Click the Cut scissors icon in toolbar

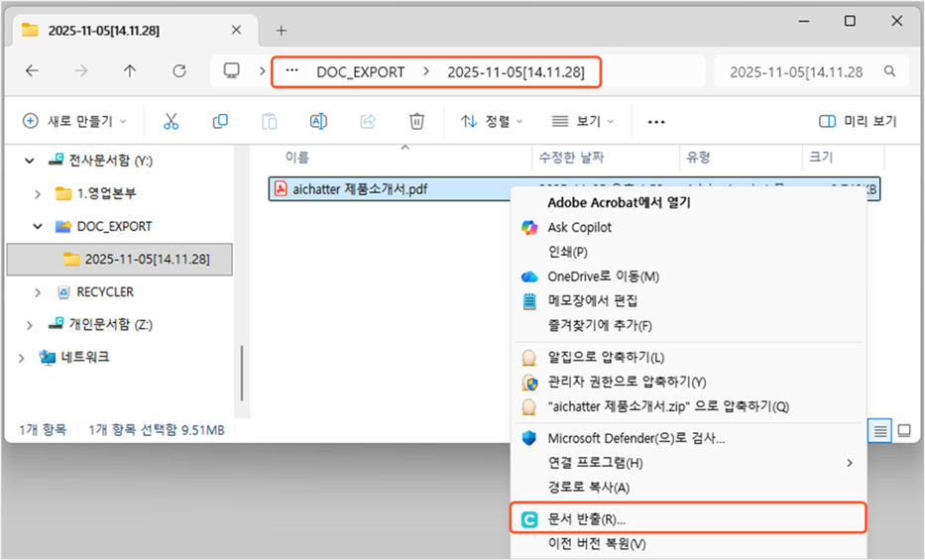171,121
